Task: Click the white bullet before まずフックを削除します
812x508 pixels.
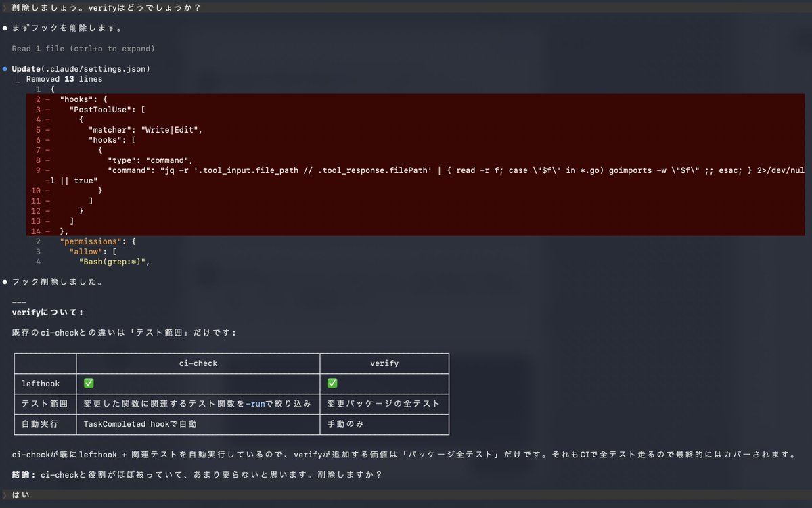Action: 5,28
